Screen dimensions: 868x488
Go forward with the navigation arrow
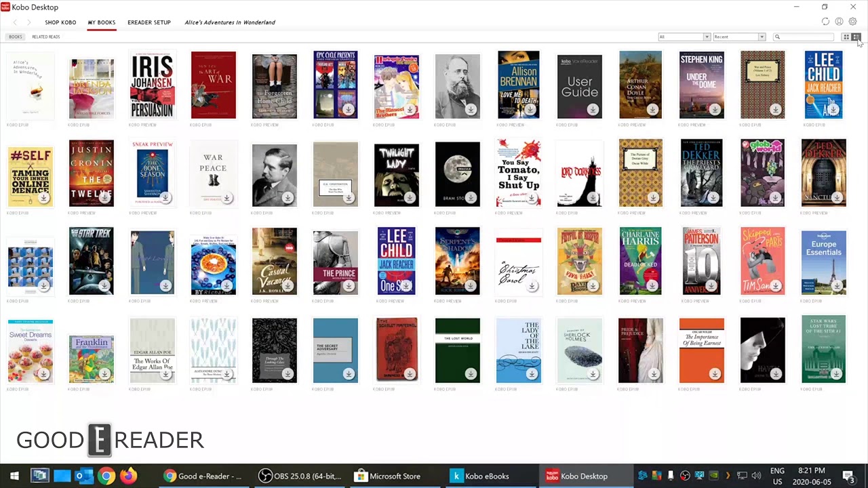coord(28,22)
